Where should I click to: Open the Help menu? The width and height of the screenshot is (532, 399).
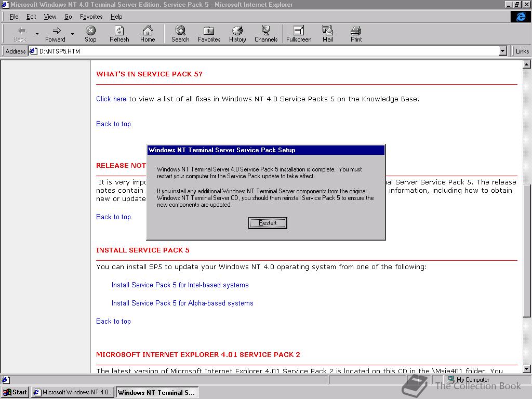coord(116,17)
